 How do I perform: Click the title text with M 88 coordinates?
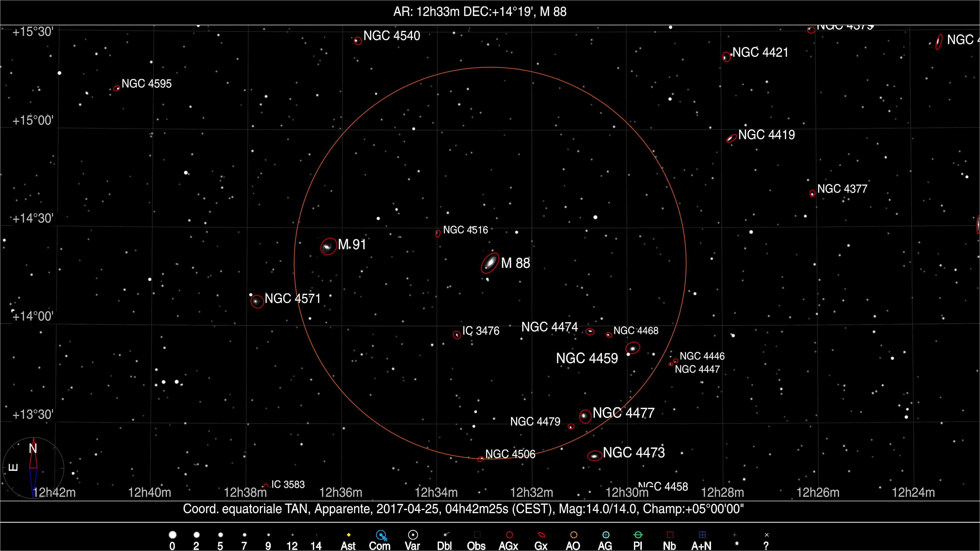point(480,12)
